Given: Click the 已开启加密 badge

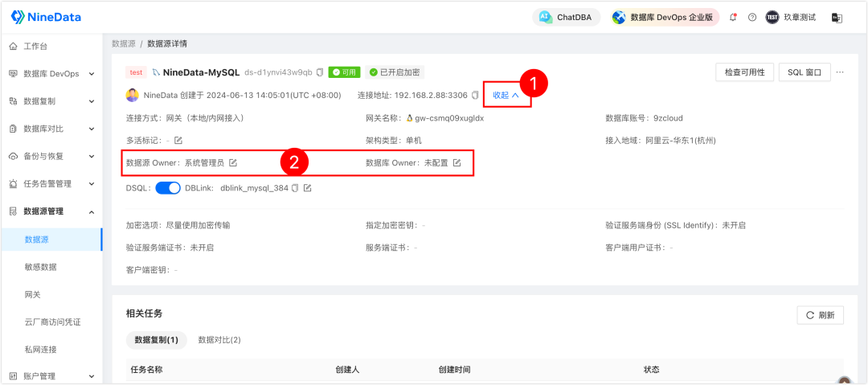Looking at the screenshot, I should [x=395, y=72].
